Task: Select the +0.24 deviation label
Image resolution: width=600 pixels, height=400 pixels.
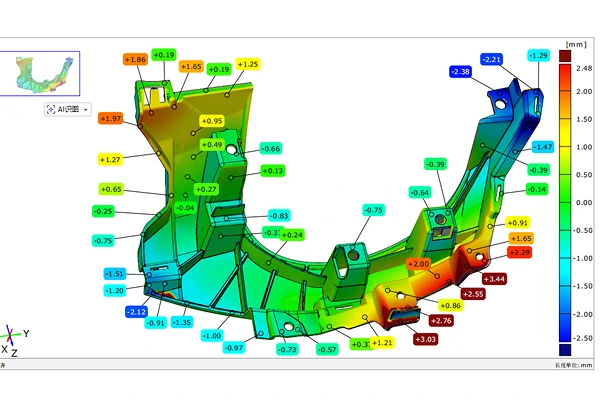Action: [292, 235]
